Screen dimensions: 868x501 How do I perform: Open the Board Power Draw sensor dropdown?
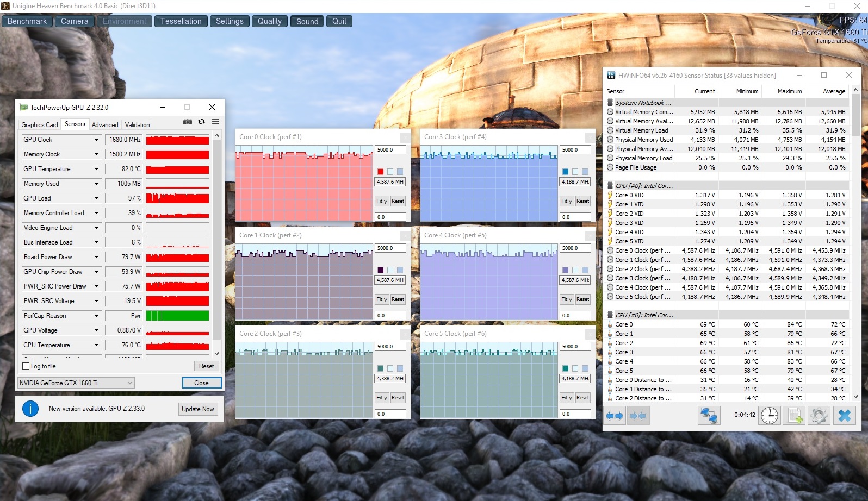coord(96,257)
